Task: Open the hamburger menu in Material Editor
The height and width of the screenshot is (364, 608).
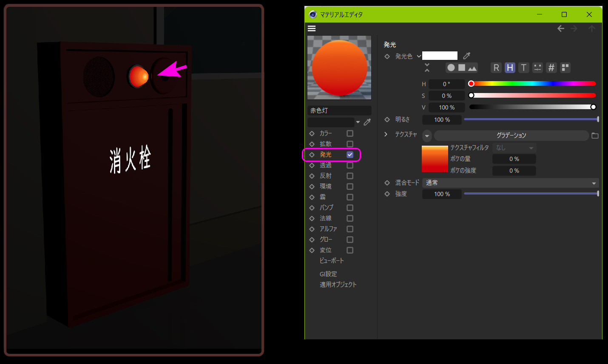Action: click(x=312, y=28)
